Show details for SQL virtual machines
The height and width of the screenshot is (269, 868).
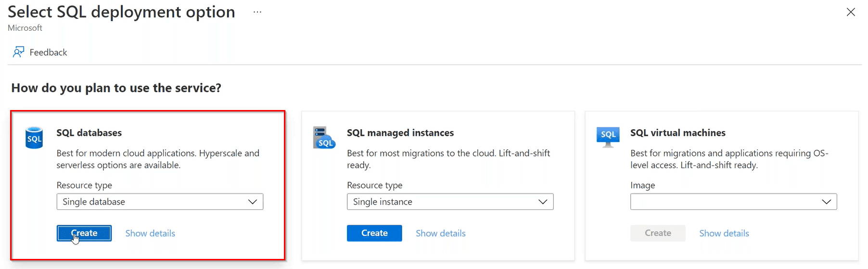pyautogui.click(x=724, y=233)
